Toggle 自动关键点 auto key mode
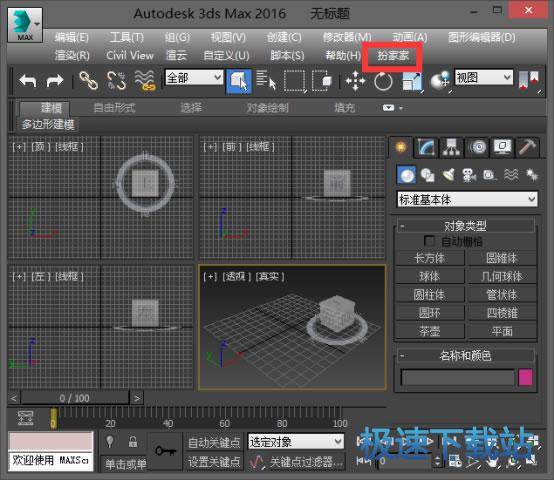This screenshot has height=481, width=554. click(x=214, y=442)
